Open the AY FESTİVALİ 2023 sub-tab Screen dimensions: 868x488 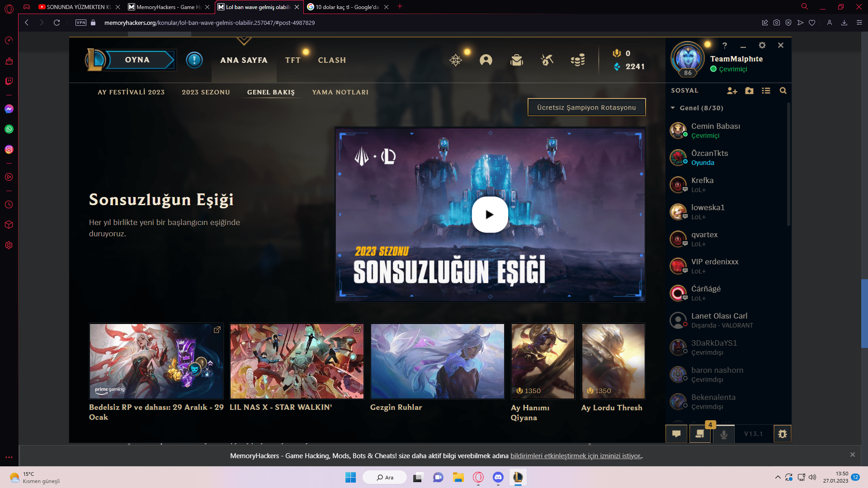(x=131, y=92)
